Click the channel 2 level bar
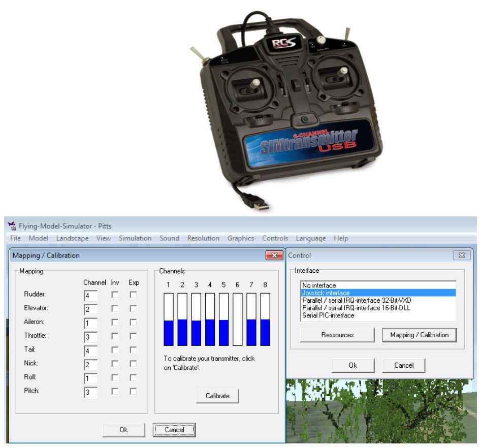 coord(182,319)
